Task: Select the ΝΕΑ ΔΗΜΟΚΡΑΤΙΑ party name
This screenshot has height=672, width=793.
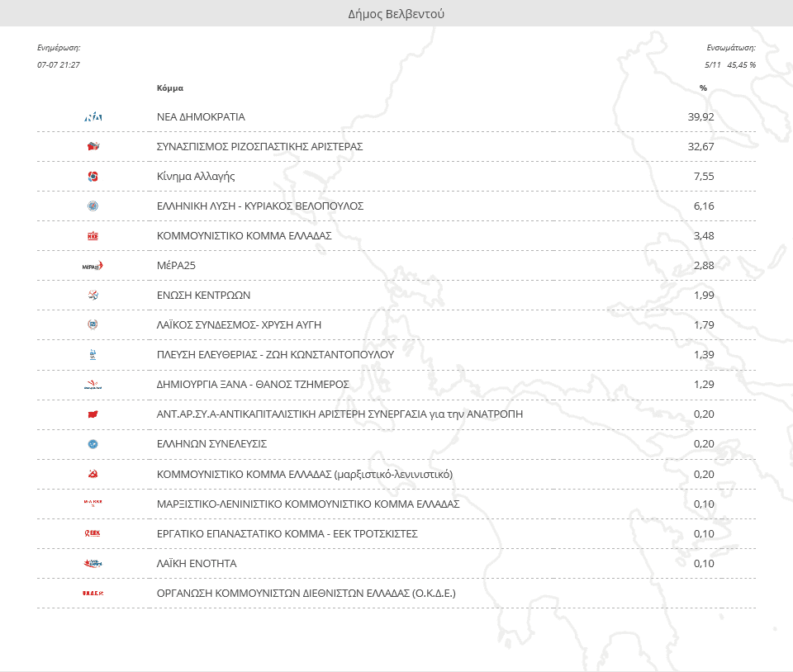Action: 201,117
